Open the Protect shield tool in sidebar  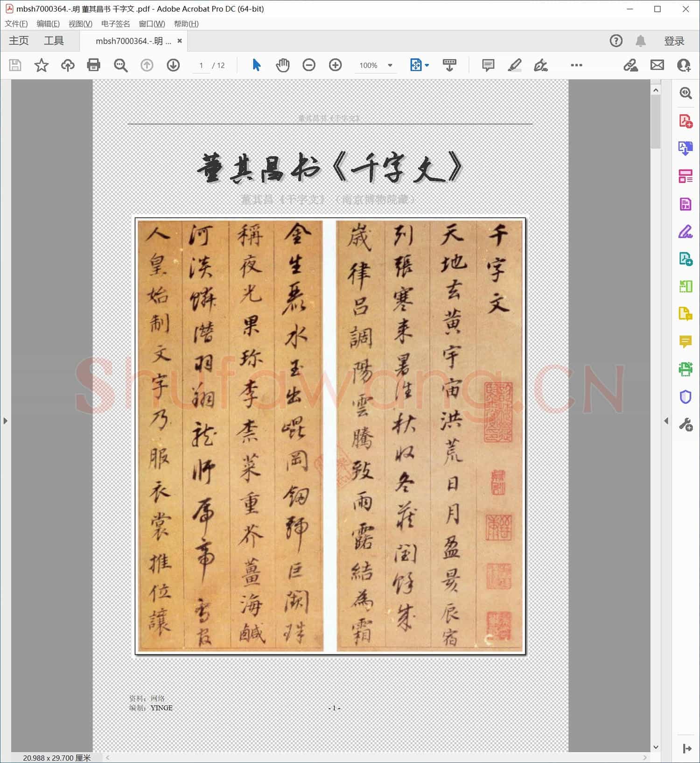coord(686,397)
